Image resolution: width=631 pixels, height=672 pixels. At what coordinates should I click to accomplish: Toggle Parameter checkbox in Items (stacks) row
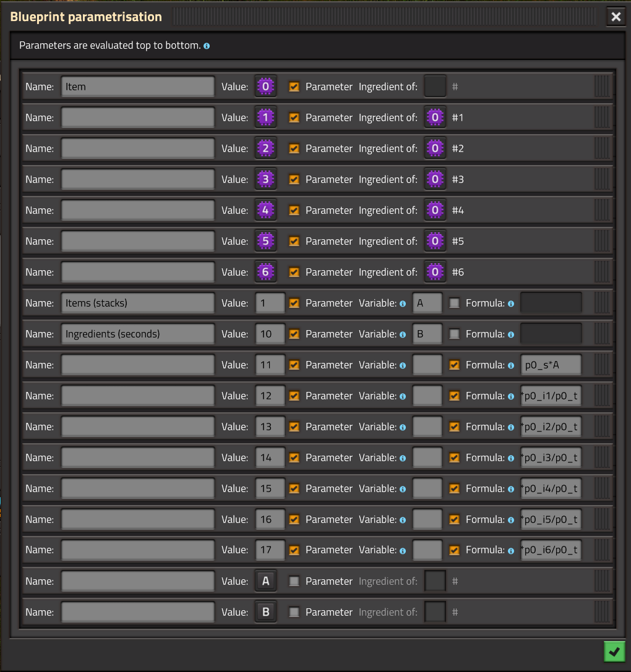pyautogui.click(x=294, y=303)
